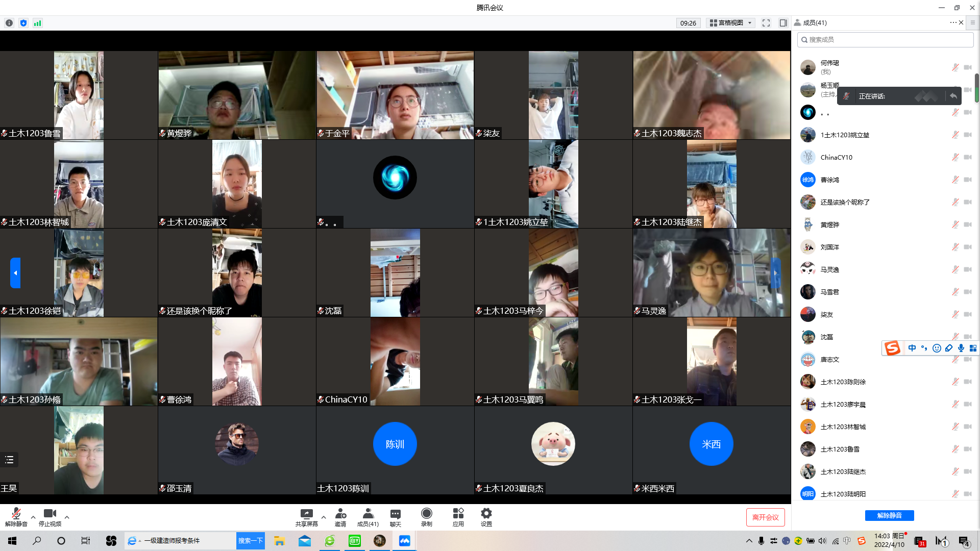Click the meeting info icon top-left
980x551 pixels.
(9, 23)
